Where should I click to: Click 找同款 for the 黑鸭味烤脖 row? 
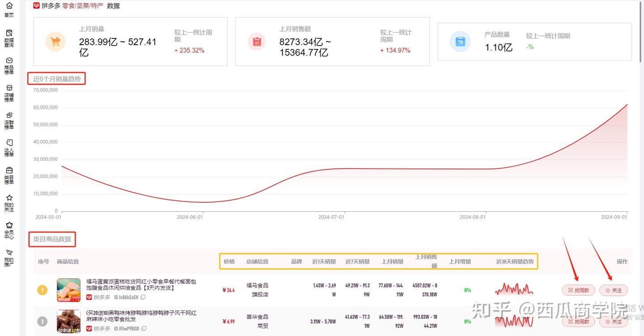point(579,322)
